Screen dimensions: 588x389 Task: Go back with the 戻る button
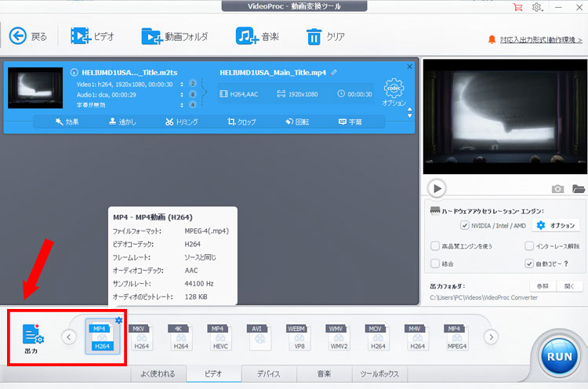tap(27, 36)
